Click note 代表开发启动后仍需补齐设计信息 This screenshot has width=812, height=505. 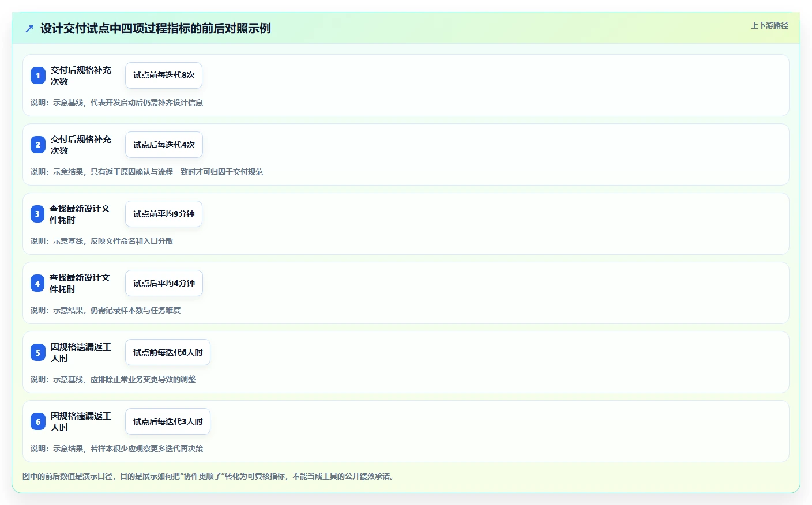116,103
